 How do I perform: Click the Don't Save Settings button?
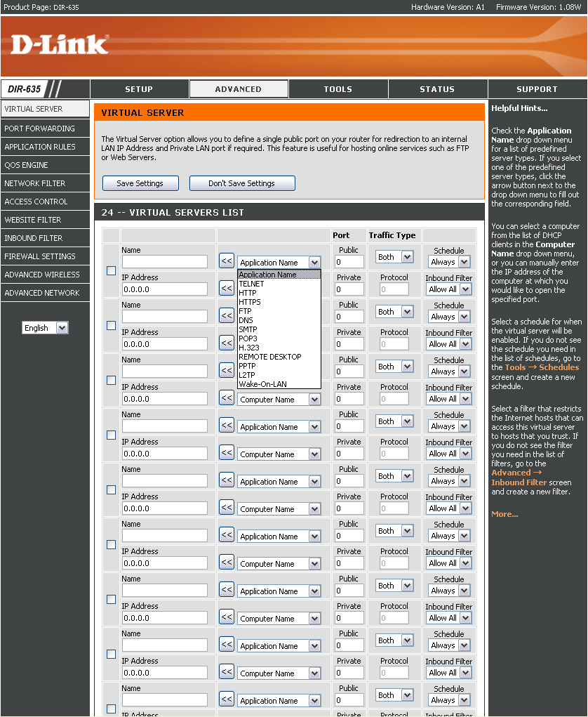(242, 183)
